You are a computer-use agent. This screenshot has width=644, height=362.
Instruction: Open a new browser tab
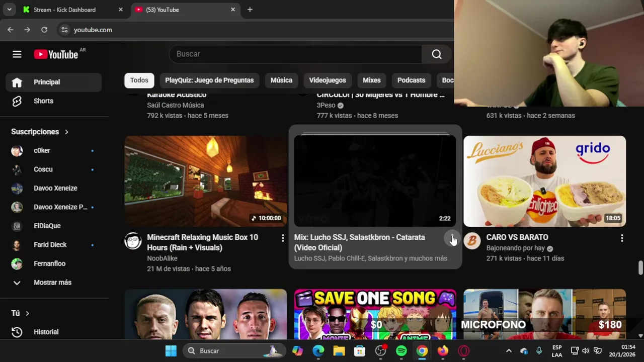250,10
